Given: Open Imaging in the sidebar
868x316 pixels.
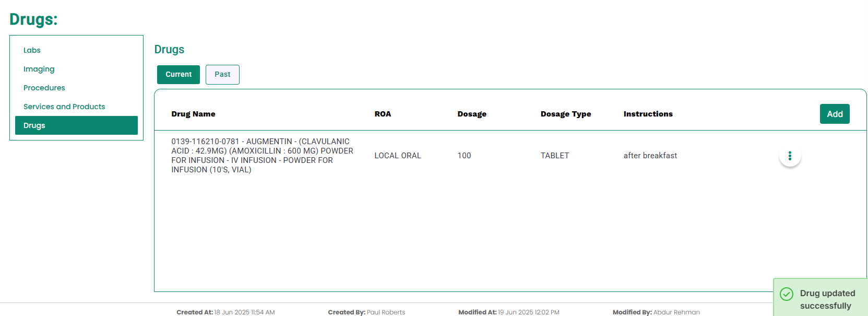Looking at the screenshot, I should [x=39, y=69].
